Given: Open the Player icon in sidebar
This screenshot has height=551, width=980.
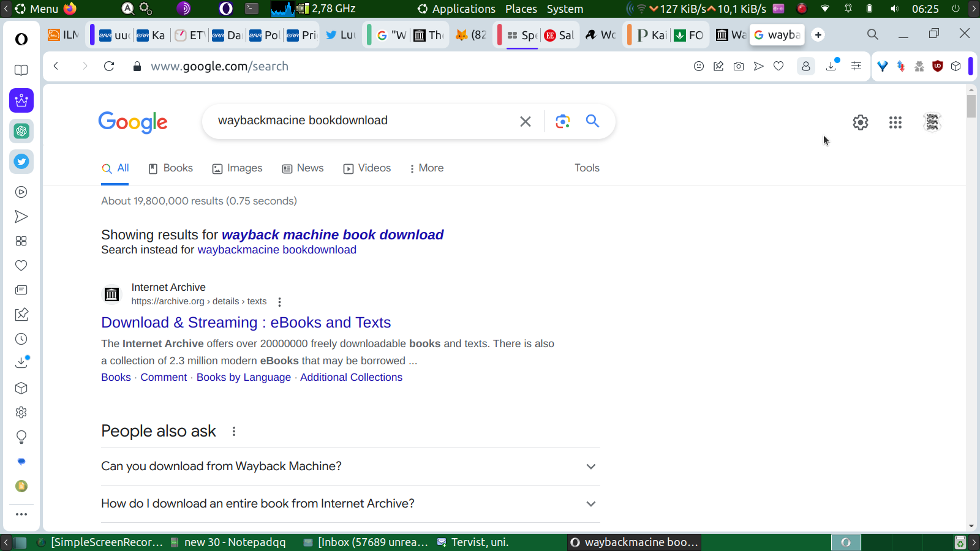Looking at the screenshot, I should tap(21, 192).
